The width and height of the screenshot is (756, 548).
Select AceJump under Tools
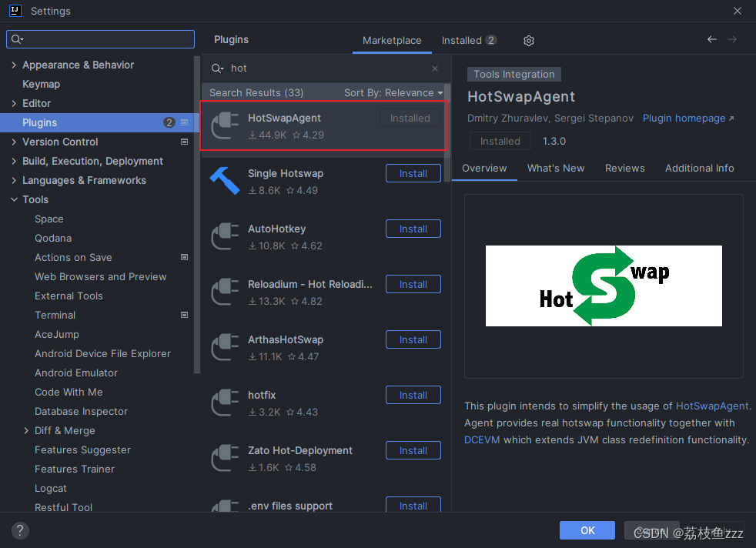[56, 335]
